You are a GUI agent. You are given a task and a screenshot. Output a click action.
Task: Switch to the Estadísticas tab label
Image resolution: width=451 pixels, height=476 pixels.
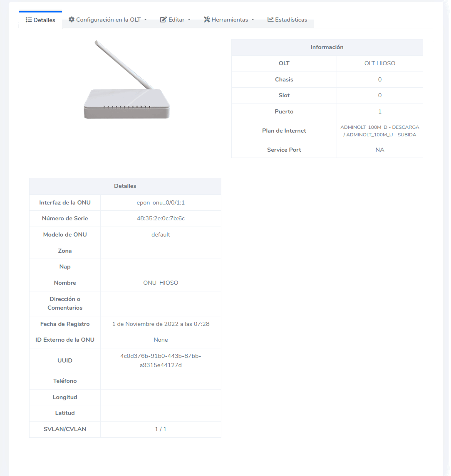click(291, 20)
